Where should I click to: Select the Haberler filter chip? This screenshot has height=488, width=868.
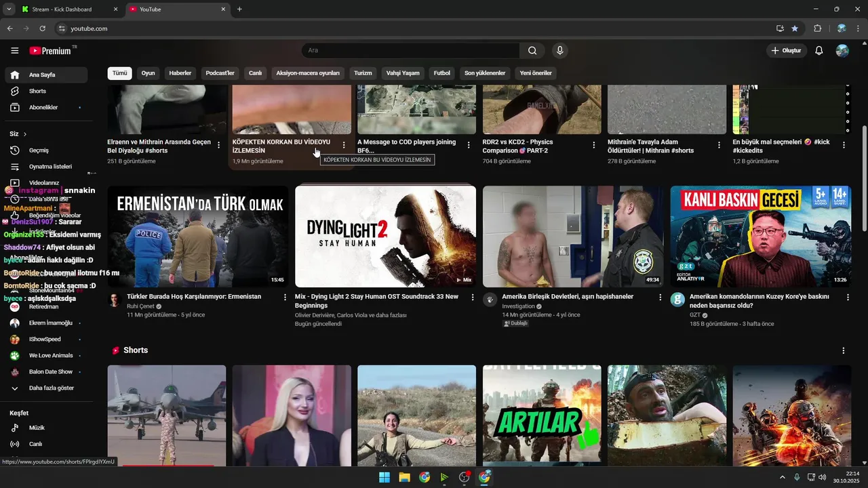pyautogui.click(x=180, y=73)
